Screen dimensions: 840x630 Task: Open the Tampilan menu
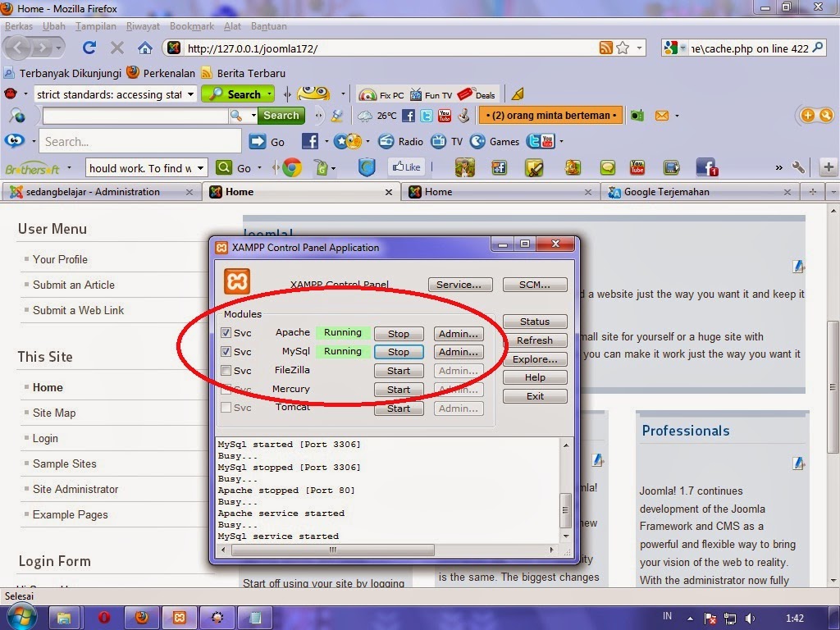(96, 26)
